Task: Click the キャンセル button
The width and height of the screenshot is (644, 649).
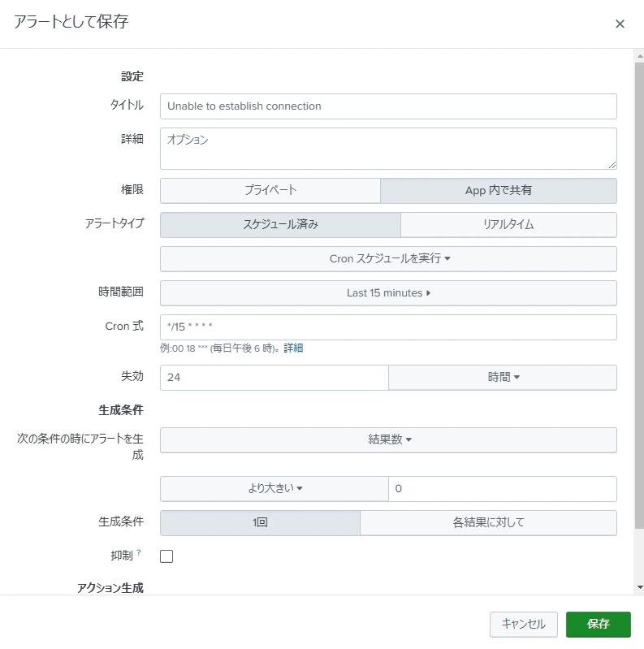Action: click(x=524, y=624)
